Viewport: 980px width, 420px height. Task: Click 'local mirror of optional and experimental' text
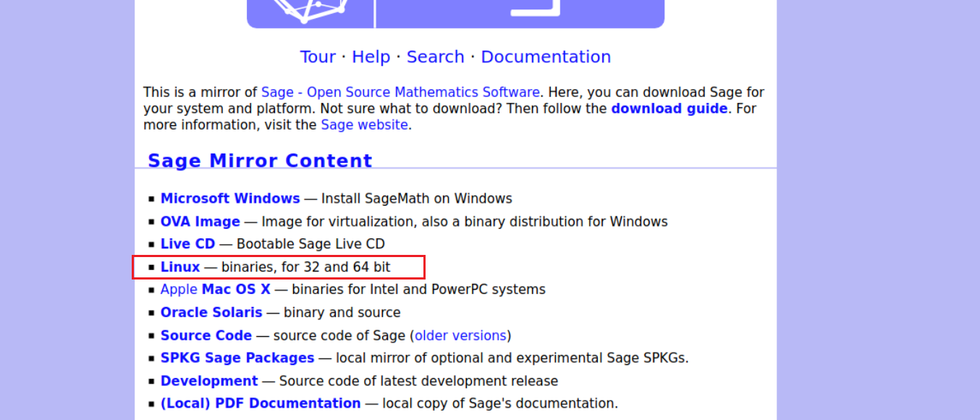[470, 358]
